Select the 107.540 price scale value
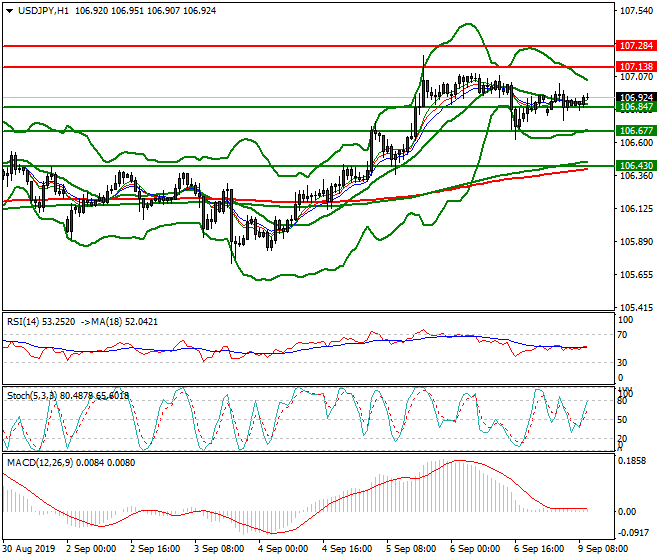This screenshot has width=660, height=560. tap(636, 11)
